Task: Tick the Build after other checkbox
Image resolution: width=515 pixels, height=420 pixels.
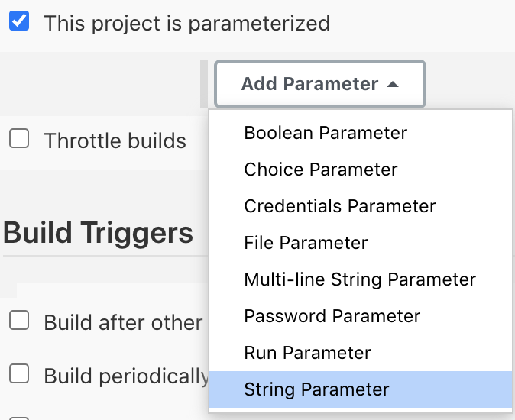Action: click(x=19, y=320)
